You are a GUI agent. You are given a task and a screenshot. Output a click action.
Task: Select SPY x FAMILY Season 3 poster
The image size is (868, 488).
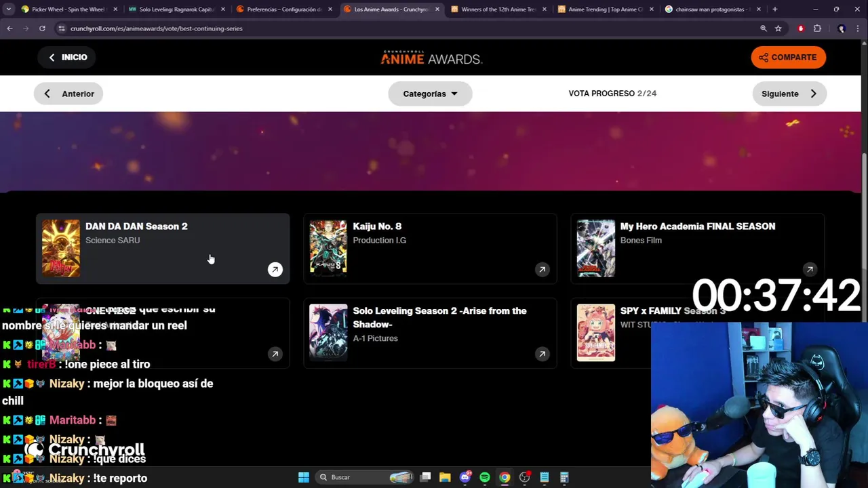[596, 332]
